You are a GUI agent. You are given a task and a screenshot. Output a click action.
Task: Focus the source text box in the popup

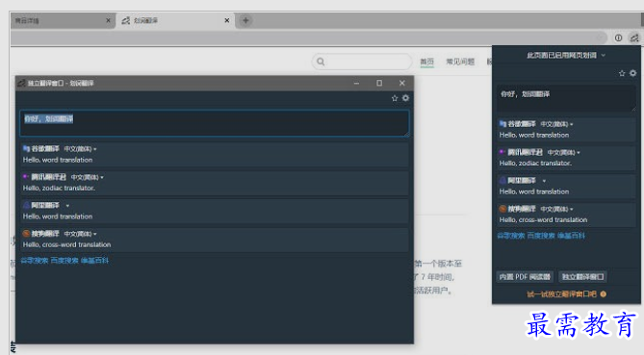pos(566,98)
